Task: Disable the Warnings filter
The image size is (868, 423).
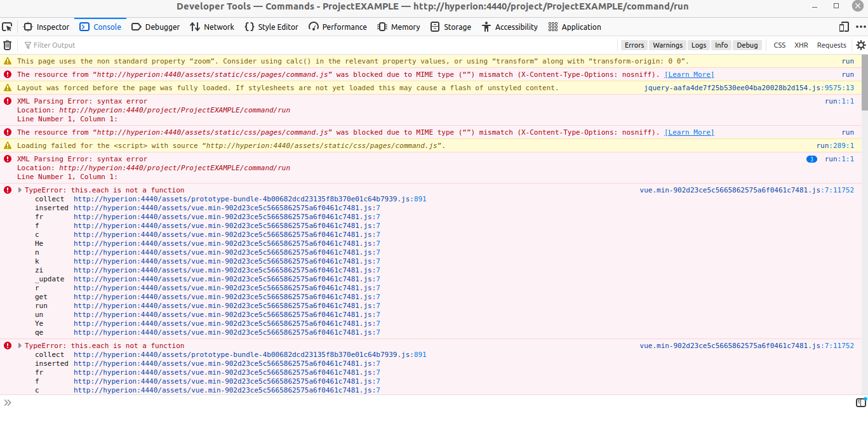Action: (667, 45)
